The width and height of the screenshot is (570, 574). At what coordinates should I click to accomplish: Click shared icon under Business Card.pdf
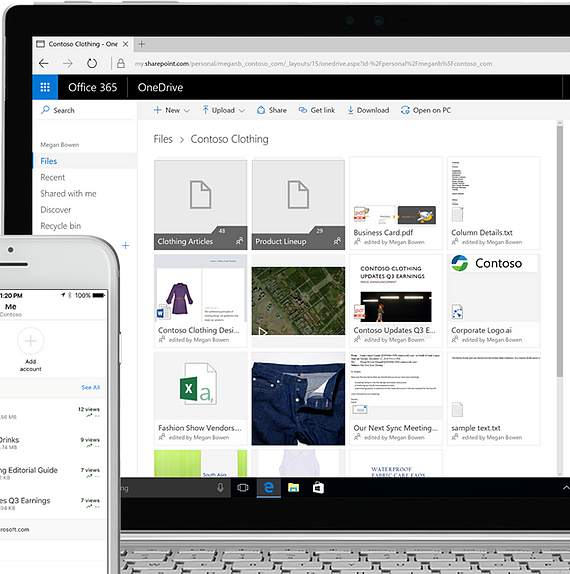pos(357,242)
